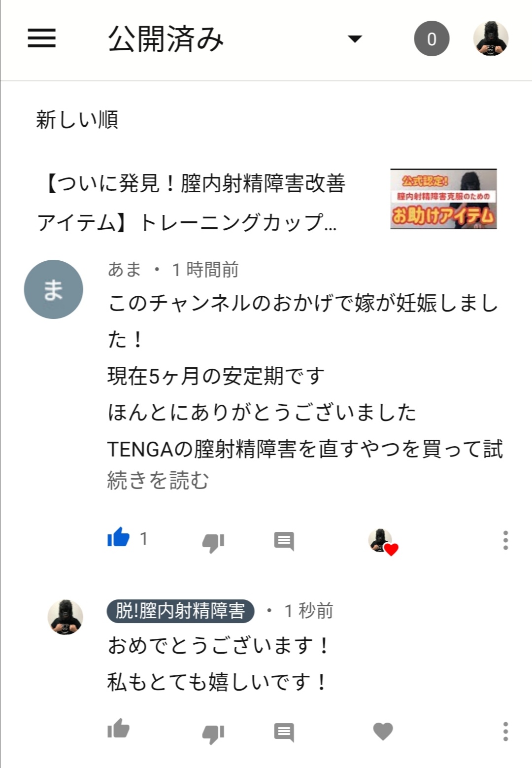This screenshot has width=532, height=768.
Task: Open commenter あま's round avatar
Action: [x=53, y=289]
